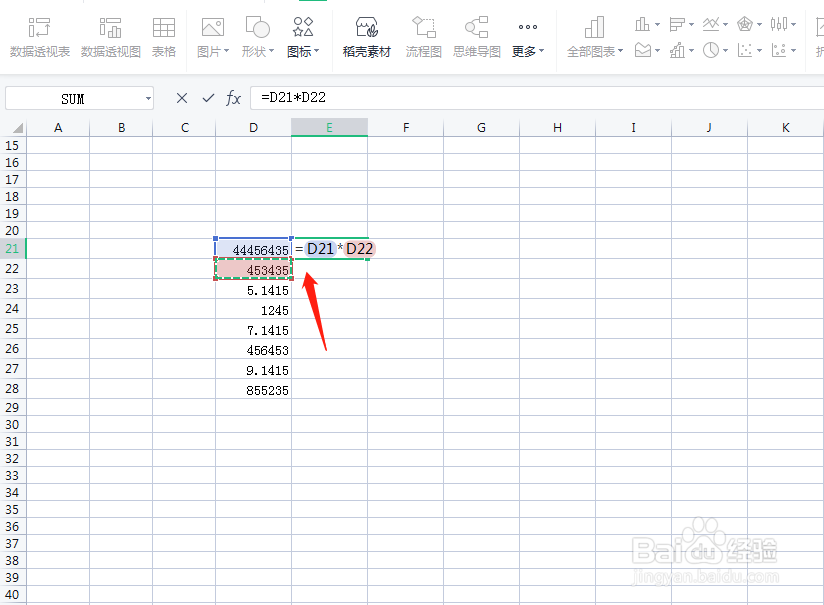Insert a bar chart
This screenshot has width=824, height=605.
[x=677, y=24]
